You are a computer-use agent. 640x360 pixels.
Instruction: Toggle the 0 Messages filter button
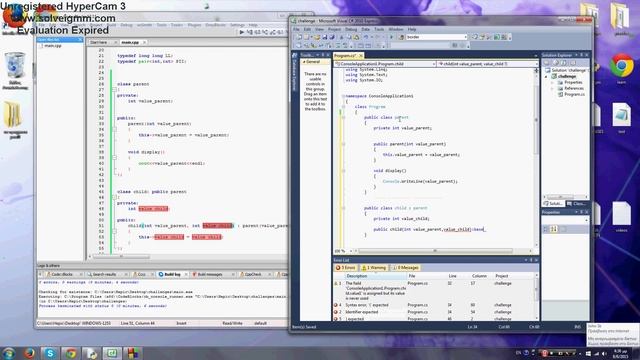(405, 268)
